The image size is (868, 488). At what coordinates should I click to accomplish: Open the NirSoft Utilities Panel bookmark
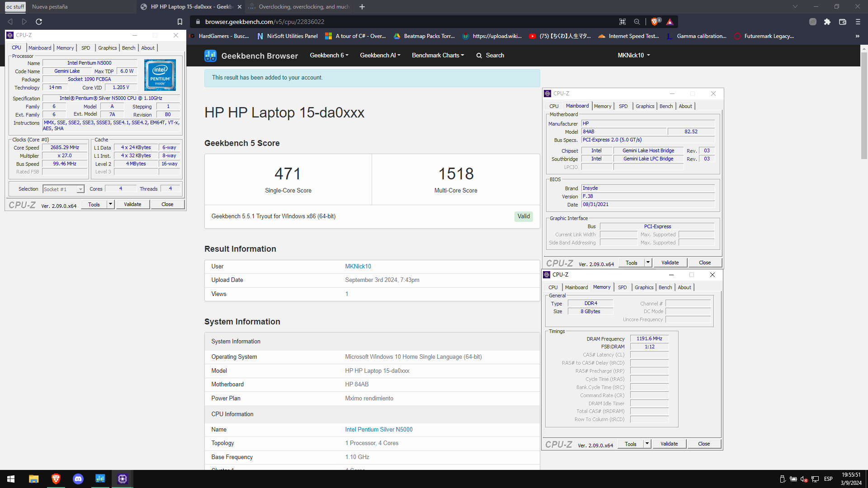point(288,36)
